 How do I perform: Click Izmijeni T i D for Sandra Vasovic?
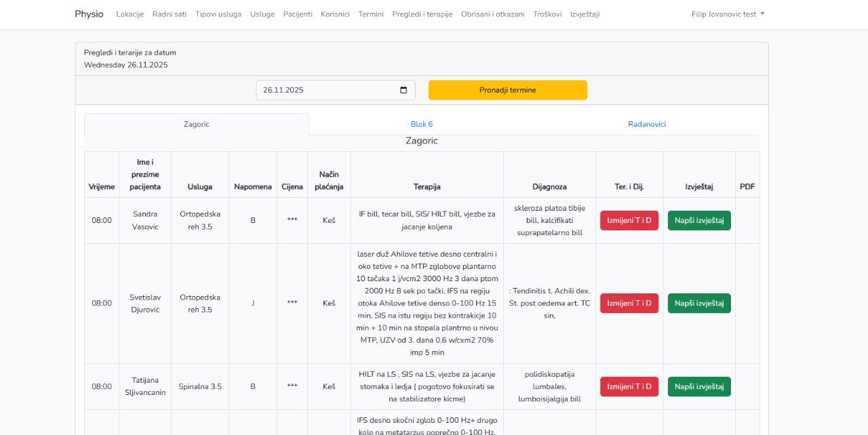[629, 221]
